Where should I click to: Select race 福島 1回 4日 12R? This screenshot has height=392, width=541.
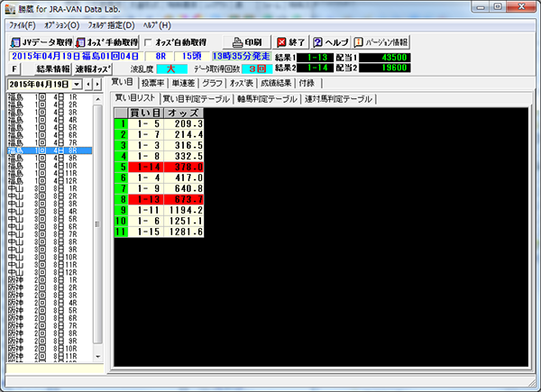(x=50, y=181)
